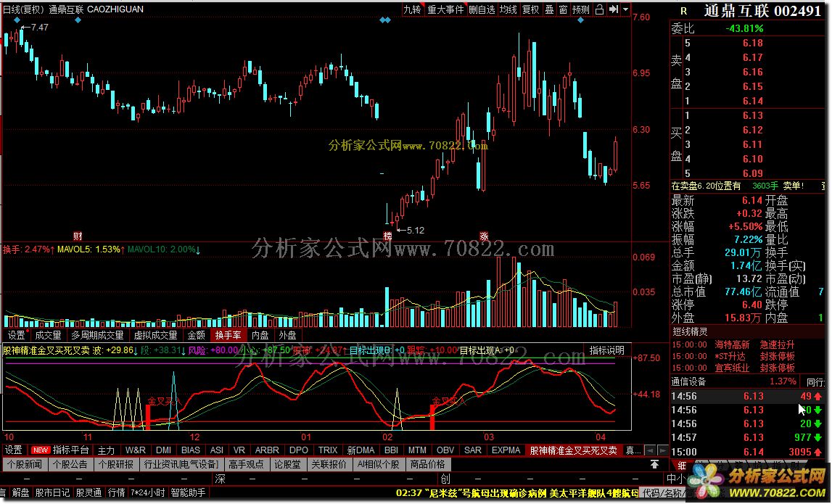Open 行业资讯[电气设备] industry news
This screenshot has width=832, height=504.
181,464
